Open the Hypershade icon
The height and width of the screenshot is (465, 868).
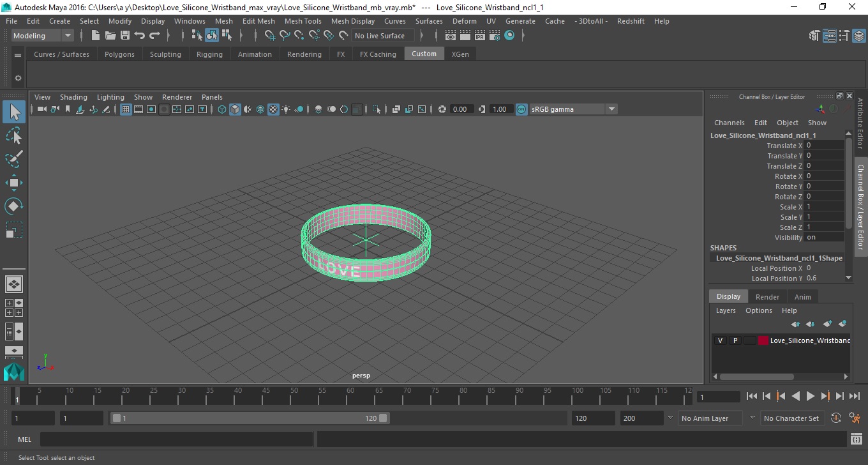tap(509, 36)
